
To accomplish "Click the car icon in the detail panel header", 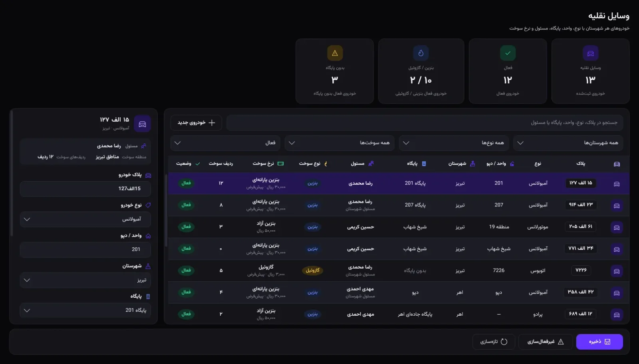I will 142,124.
